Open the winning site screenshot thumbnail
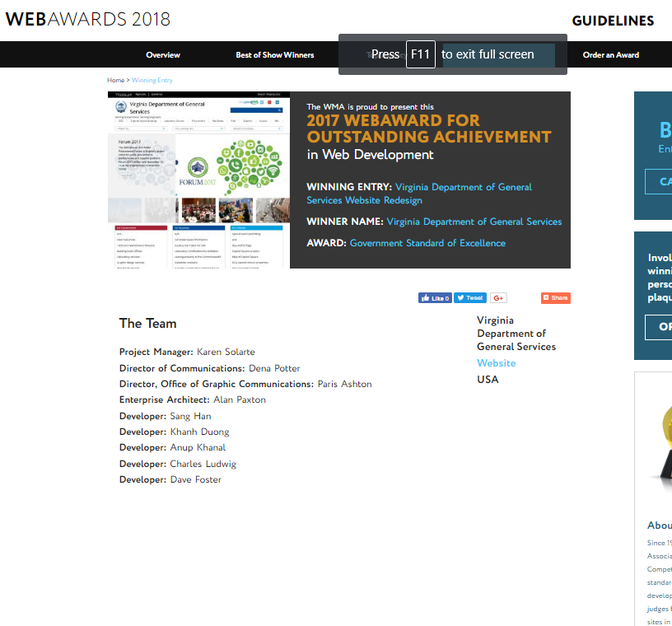 click(x=198, y=180)
